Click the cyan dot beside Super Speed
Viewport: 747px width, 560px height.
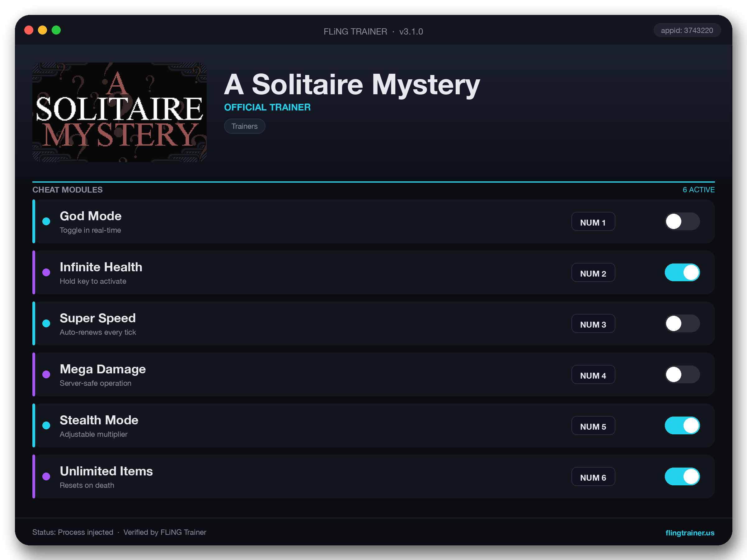(x=46, y=323)
